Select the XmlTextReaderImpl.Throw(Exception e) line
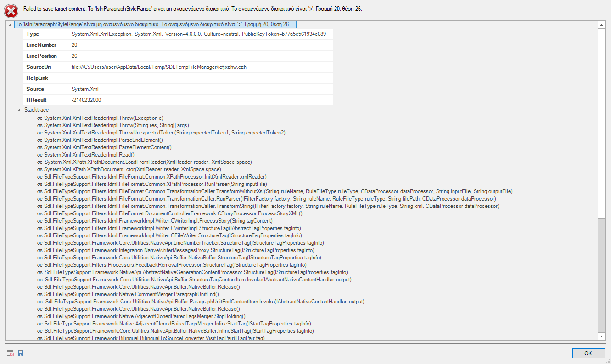This screenshot has width=611, height=364. point(100,118)
